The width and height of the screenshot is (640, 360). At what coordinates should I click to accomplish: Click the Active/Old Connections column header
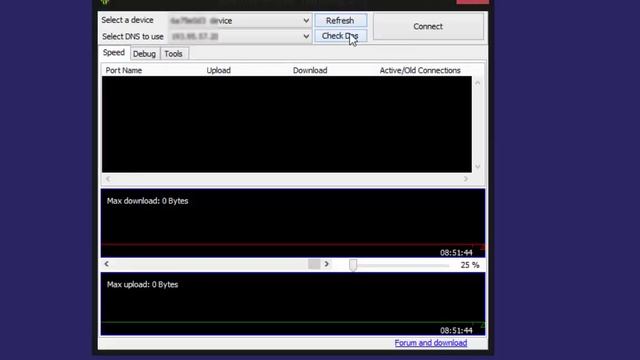(420, 70)
